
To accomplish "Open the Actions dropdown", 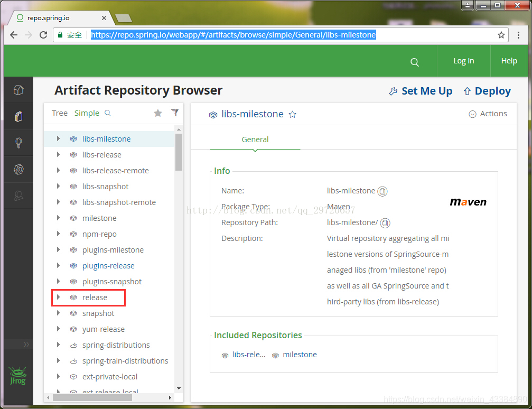I will click(x=488, y=114).
